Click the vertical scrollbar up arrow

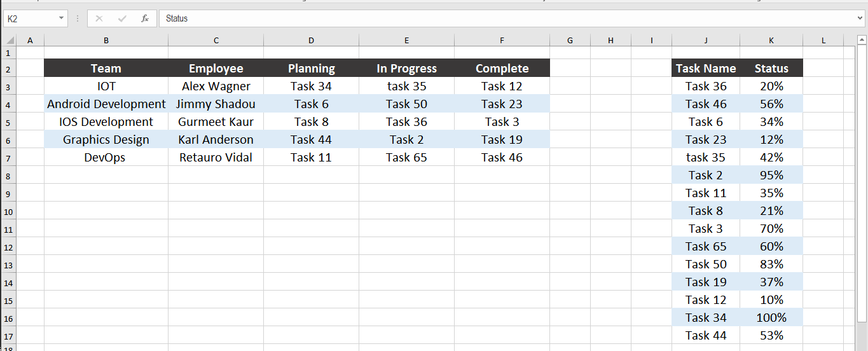pyautogui.click(x=862, y=41)
